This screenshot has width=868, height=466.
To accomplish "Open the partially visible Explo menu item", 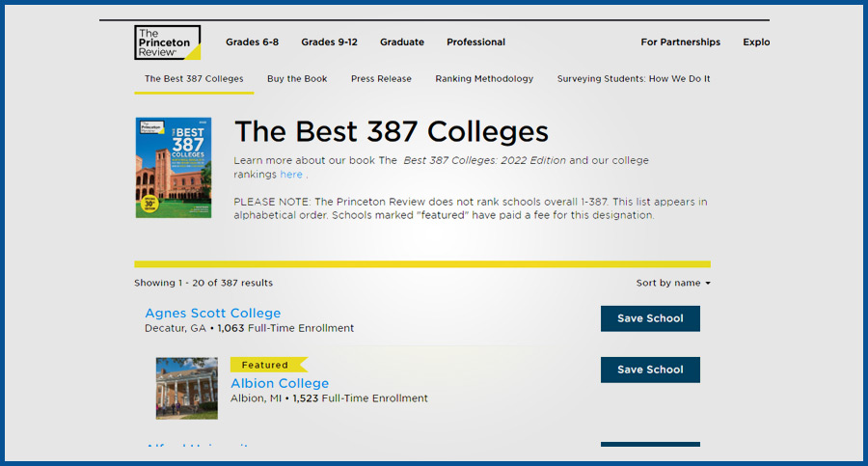I will 756,42.
